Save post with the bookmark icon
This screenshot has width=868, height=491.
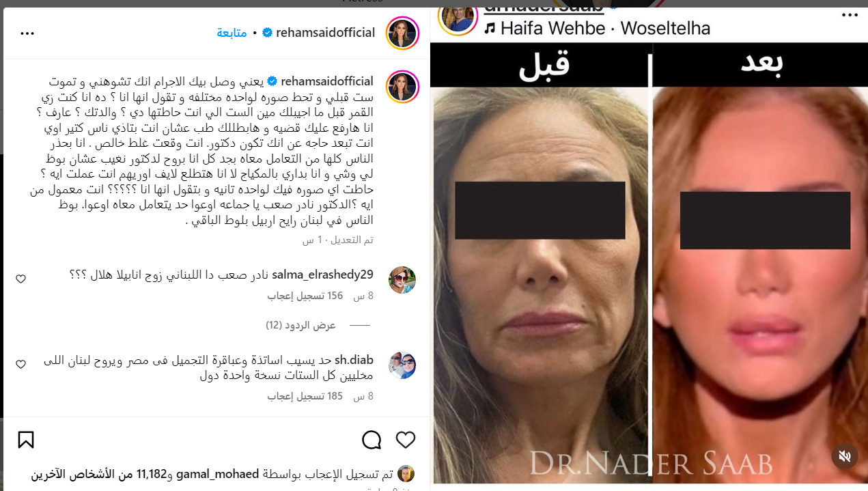[26, 440]
